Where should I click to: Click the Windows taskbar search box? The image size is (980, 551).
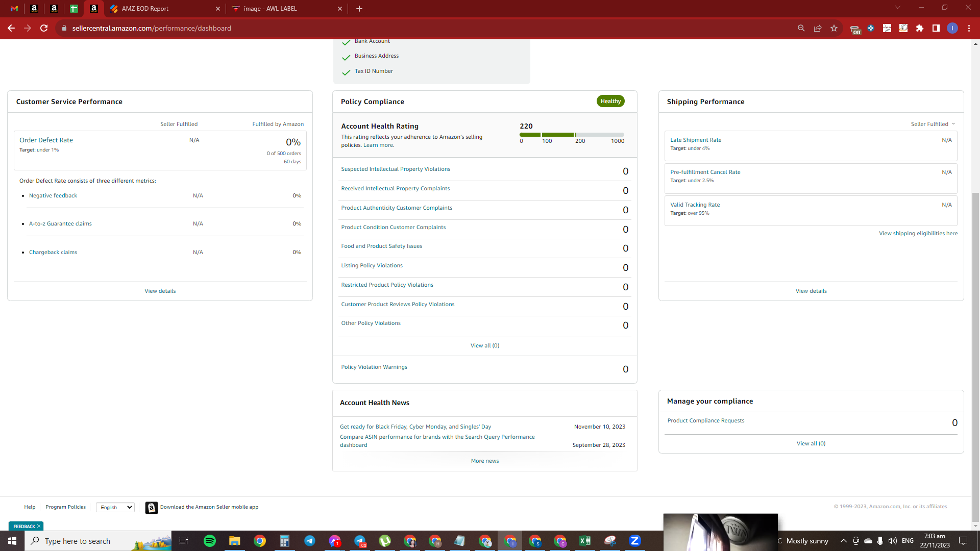point(98,541)
